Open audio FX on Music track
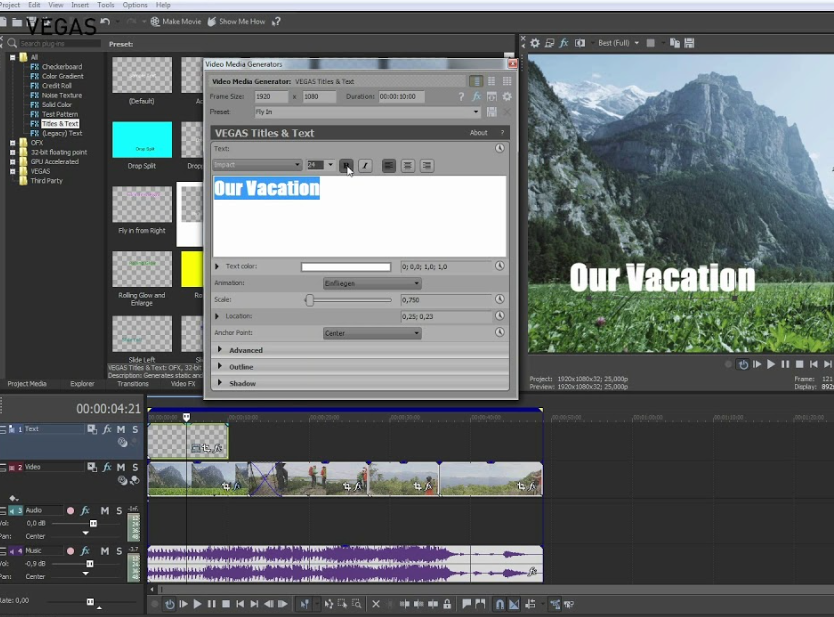This screenshot has width=834, height=617. pyautogui.click(x=85, y=551)
